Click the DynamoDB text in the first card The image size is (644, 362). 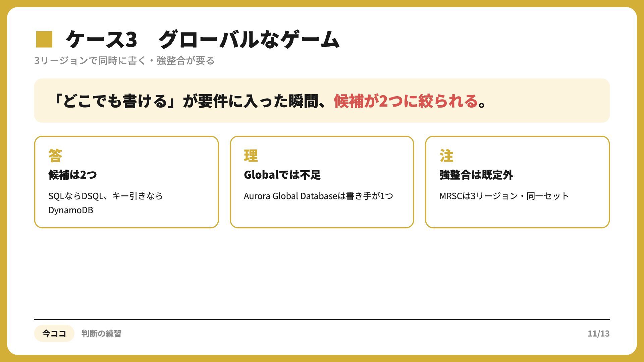(71, 210)
